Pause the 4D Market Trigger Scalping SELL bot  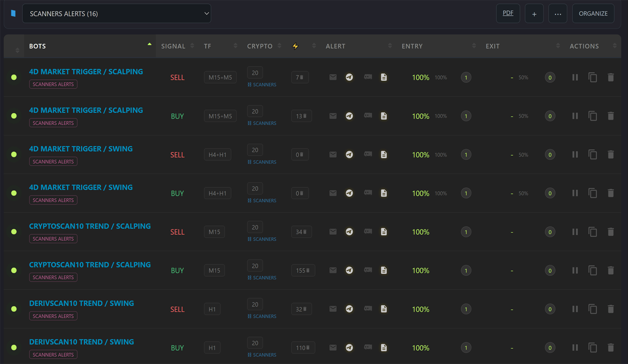tap(575, 77)
